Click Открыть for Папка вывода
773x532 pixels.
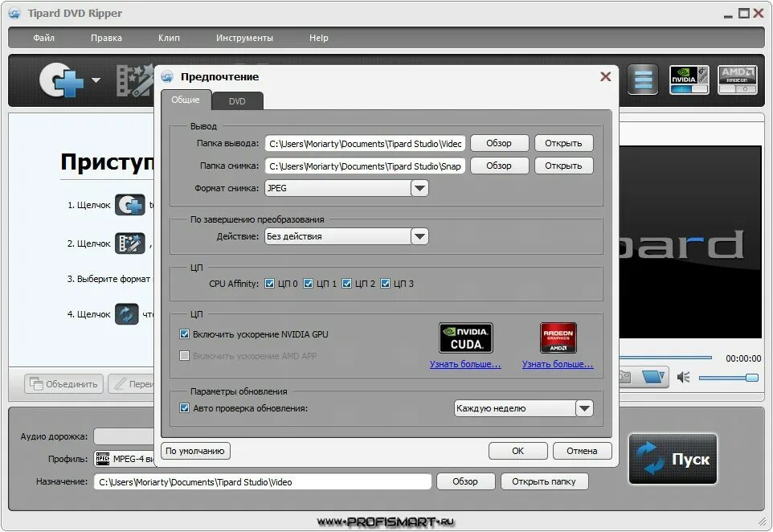(563, 143)
